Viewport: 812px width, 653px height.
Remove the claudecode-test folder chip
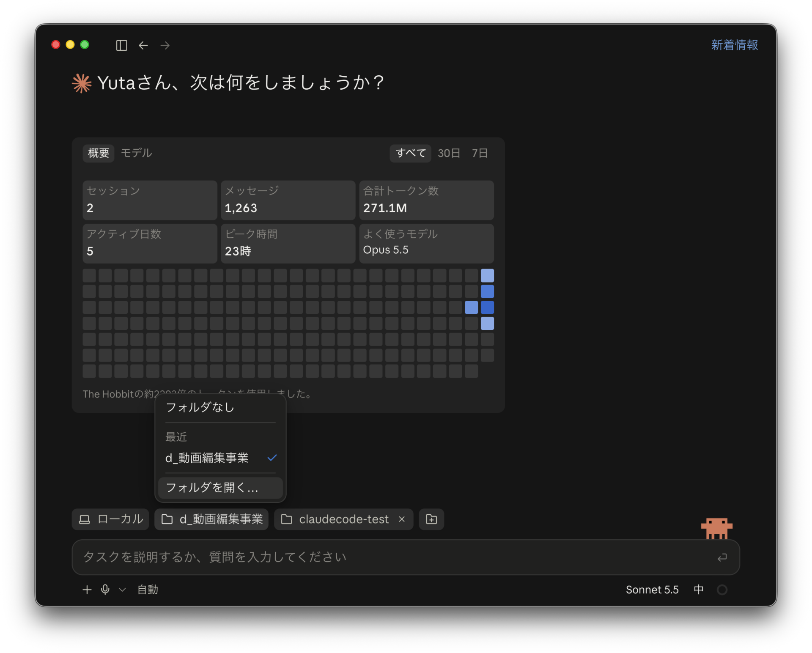402,519
